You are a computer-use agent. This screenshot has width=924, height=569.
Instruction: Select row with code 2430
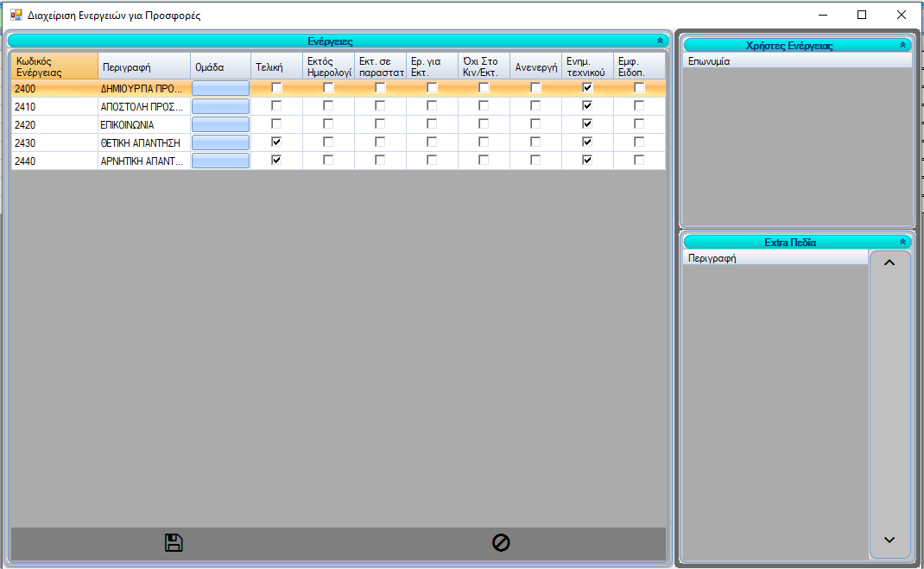[54, 142]
